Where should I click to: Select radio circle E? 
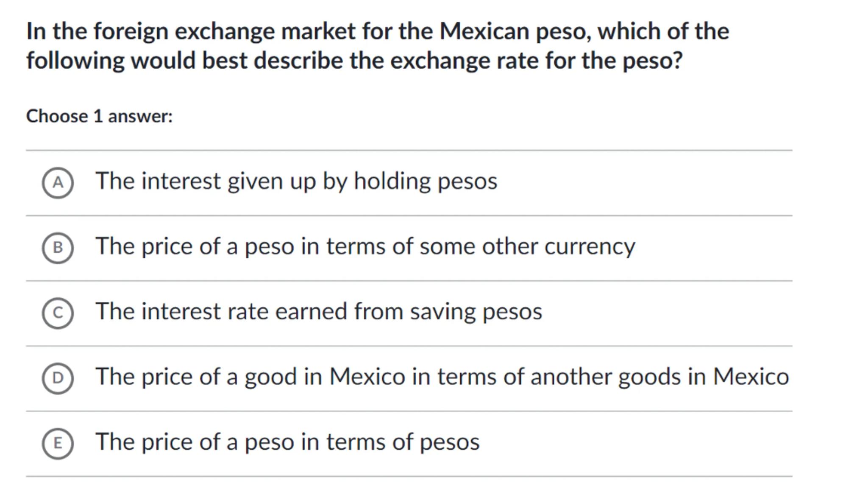[58, 444]
